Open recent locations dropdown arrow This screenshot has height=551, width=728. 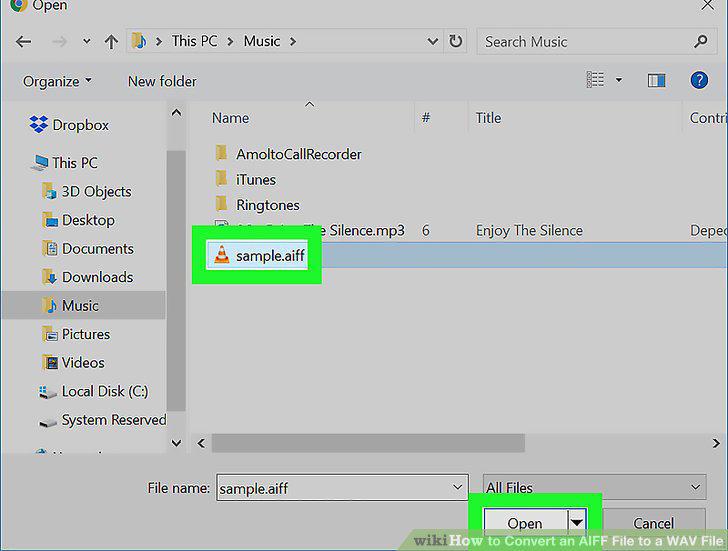coord(86,42)
